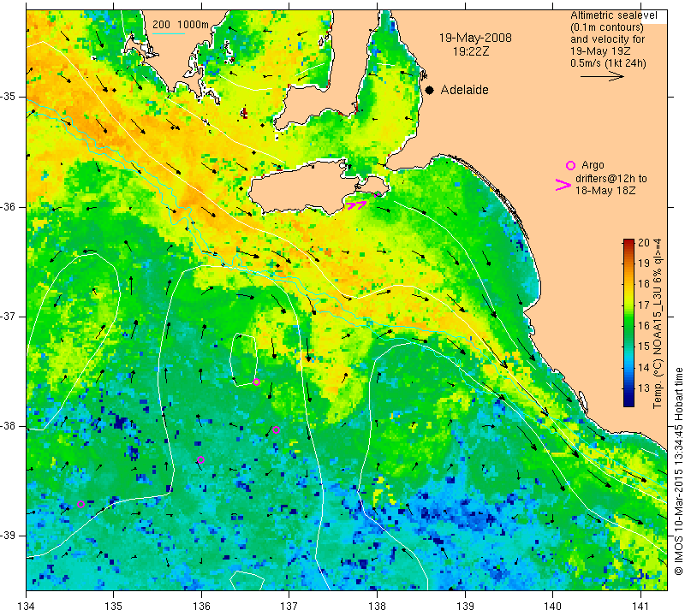The image size is (685, 616).
Task: Click the colorbar tick label '17'
Action: pyautogui.click(x=644, y=305)
